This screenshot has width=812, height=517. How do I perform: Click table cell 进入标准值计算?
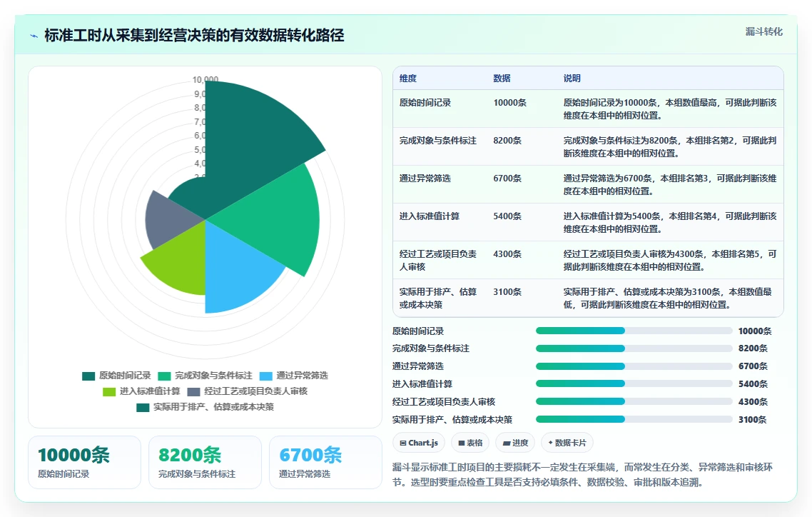coord(430,216)
